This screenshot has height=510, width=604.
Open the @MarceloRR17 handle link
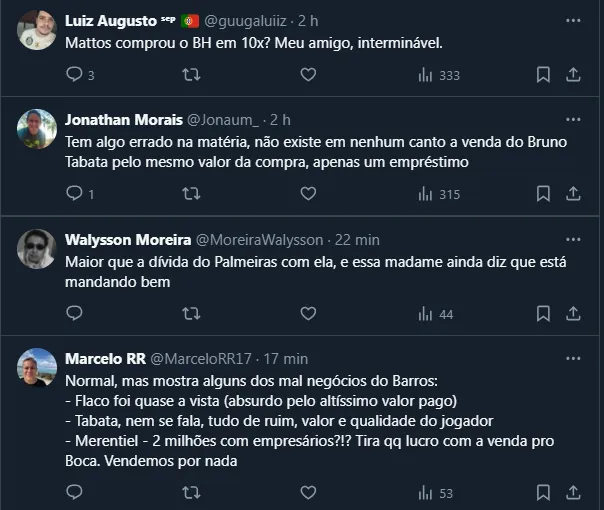(x=200, y=358)
